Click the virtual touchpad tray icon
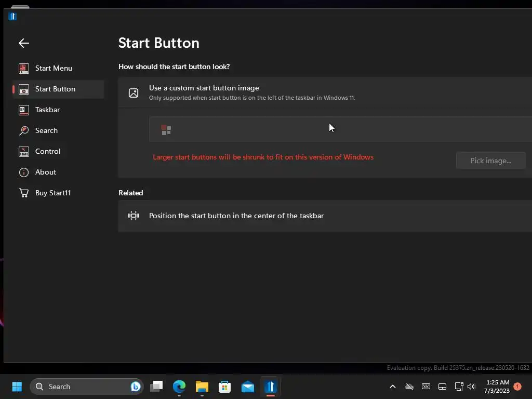 443,387
